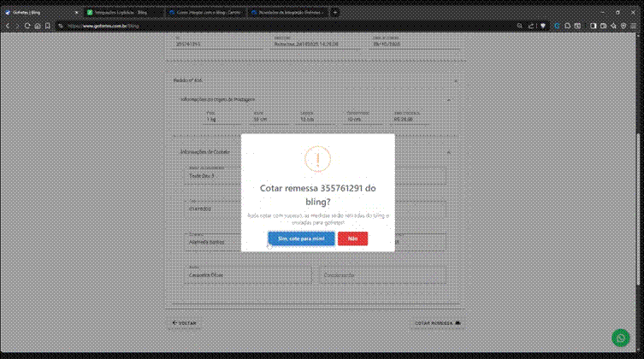Viewport: 644px width, 359px height.
Task: Switch to the Integrações Logísticas - Bling tab
Action: (122, 12)
